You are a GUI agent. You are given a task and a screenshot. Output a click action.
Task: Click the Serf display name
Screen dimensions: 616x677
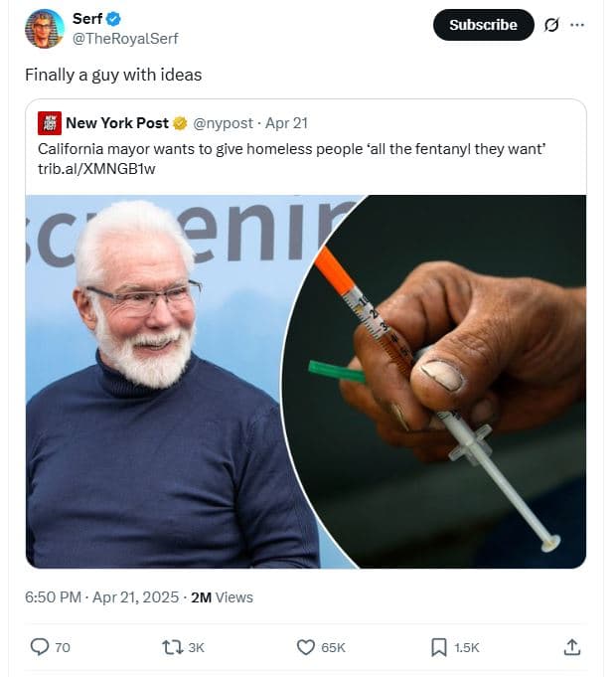tap(87, 19)
